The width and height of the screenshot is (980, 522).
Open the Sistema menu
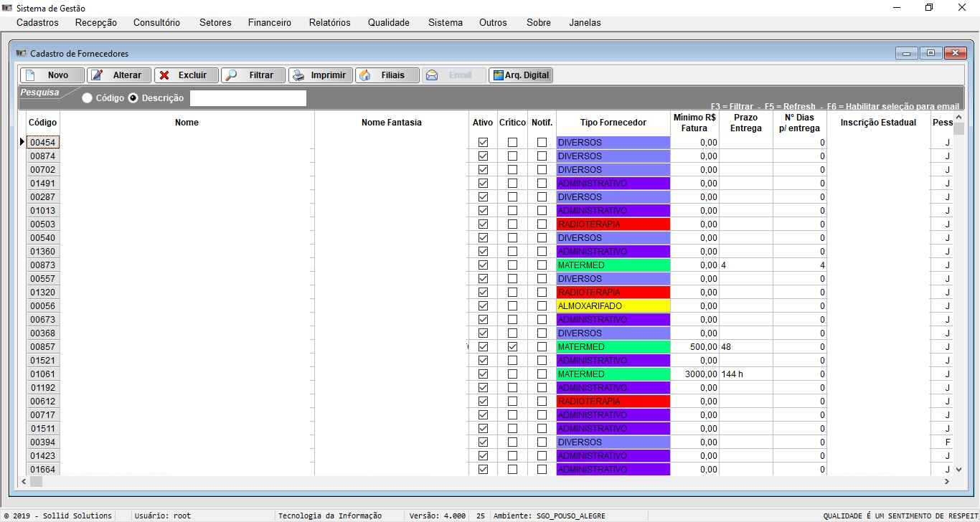[446, 23]
